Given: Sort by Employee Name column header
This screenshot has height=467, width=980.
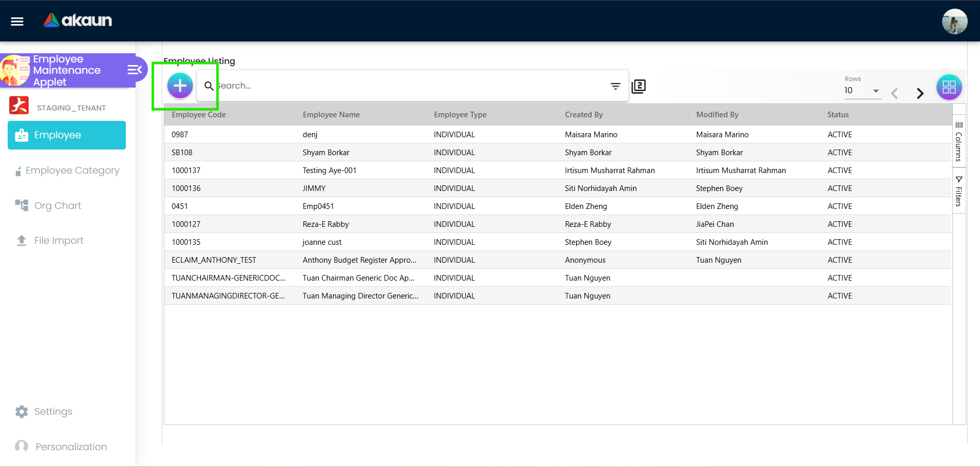Looking at the screenshot, I should coord(331,115).
